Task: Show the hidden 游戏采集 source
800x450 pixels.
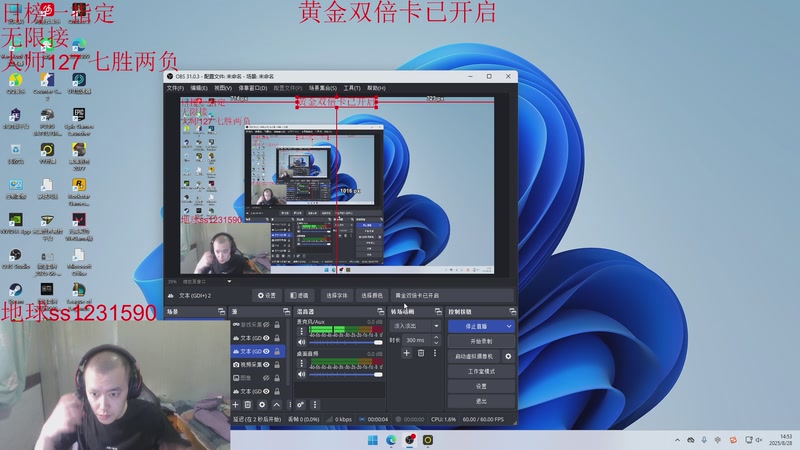Action: [x=266, y=324]
